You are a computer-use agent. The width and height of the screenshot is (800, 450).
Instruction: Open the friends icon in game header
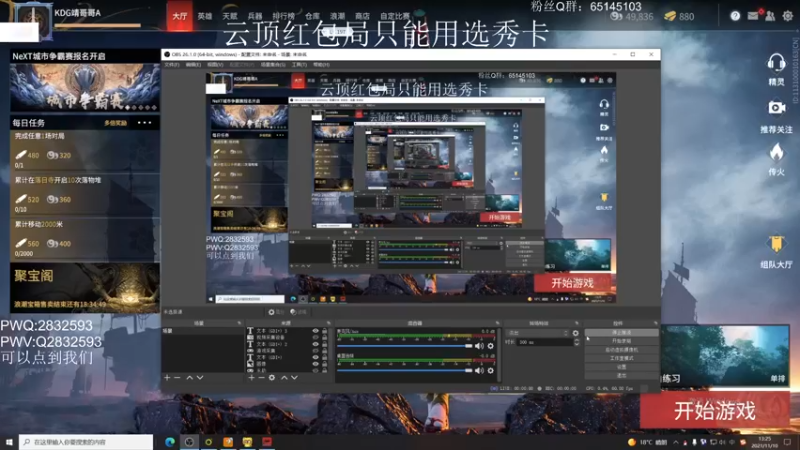pos(770,16)
